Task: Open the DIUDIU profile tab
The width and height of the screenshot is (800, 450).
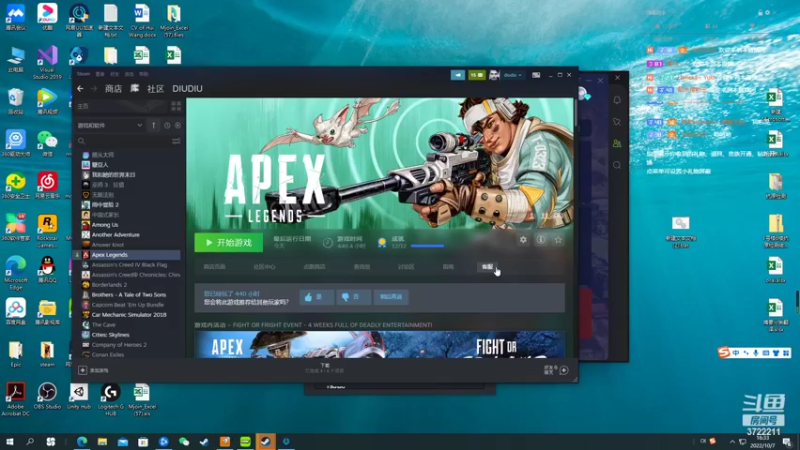Action: coord(187,89)
